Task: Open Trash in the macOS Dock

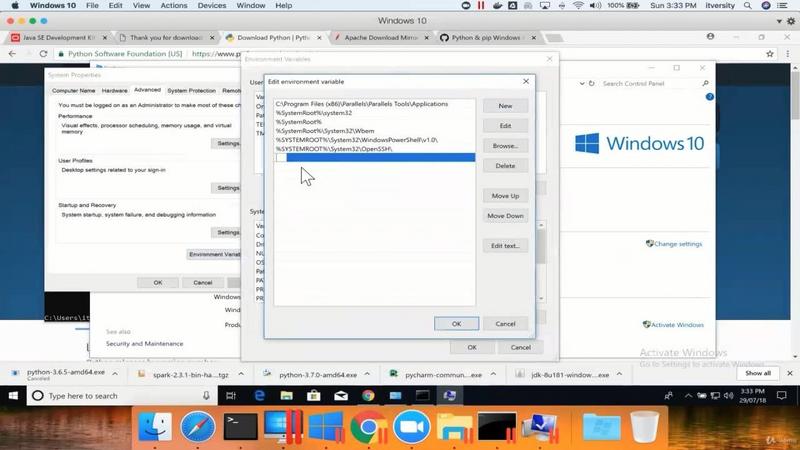Action: click(x=644, y=426)
